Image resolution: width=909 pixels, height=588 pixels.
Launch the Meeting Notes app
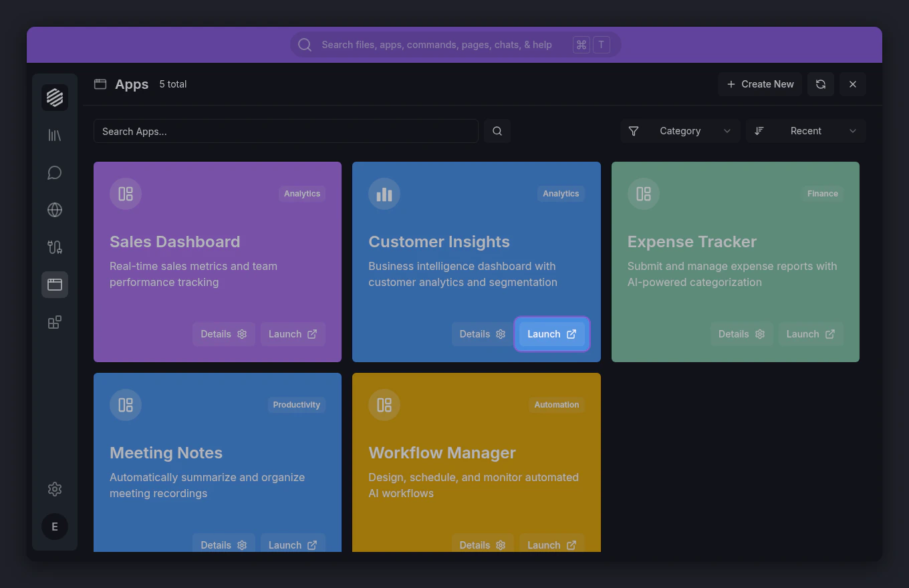click(x=293, y=543)
